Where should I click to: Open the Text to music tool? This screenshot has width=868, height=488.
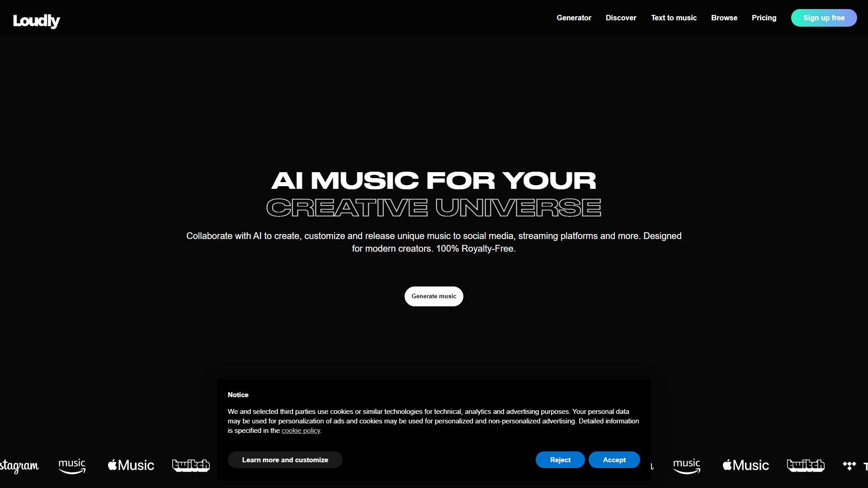coord(674,18)
